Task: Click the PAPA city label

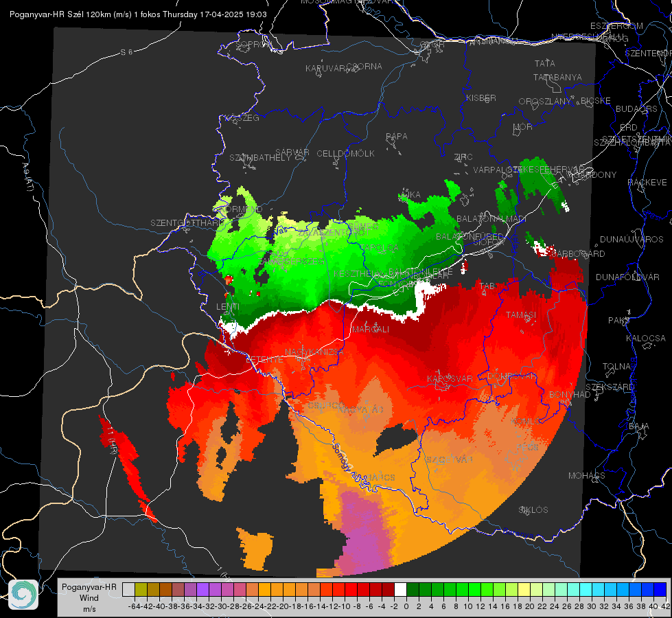Action: click(x=397, y=137)
